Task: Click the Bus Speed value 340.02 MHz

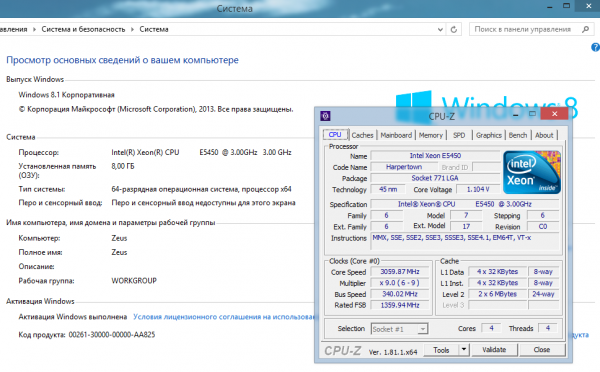Action: [399, 294]
